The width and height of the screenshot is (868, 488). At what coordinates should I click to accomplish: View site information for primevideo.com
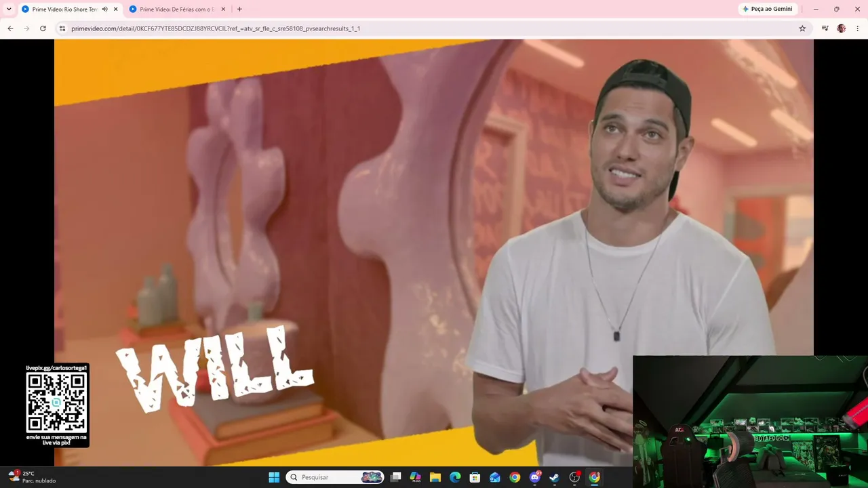62,28
